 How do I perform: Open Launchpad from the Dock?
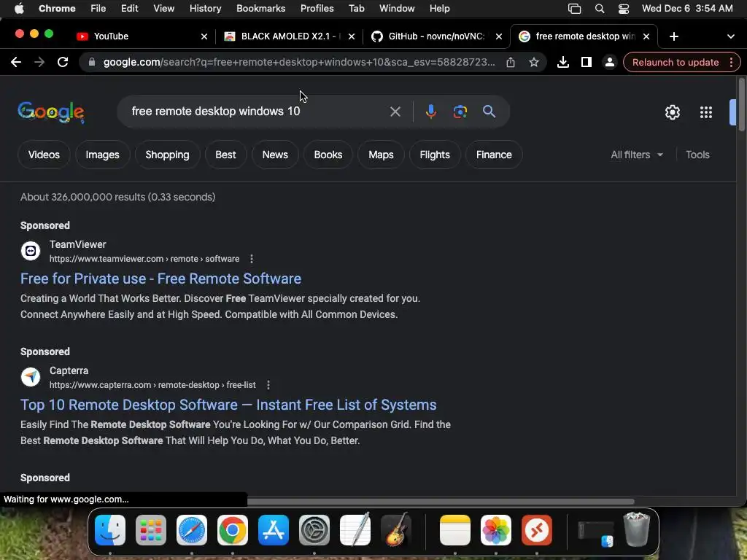coord(151,530)
